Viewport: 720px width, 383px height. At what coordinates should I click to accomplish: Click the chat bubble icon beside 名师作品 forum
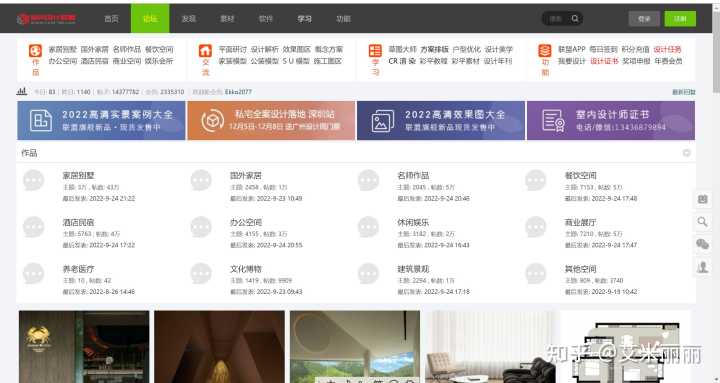[x=368, y=180]
